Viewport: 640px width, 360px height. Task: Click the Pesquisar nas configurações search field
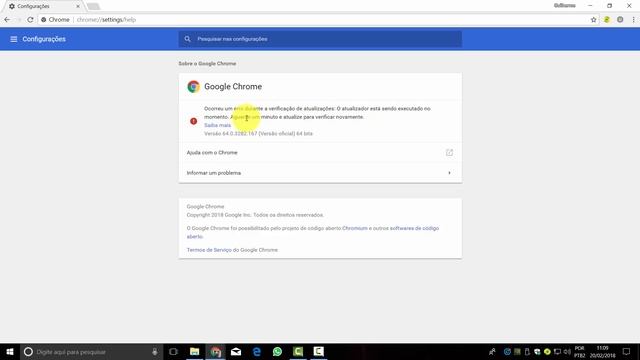pyautogui.click(x=320, y=39)
